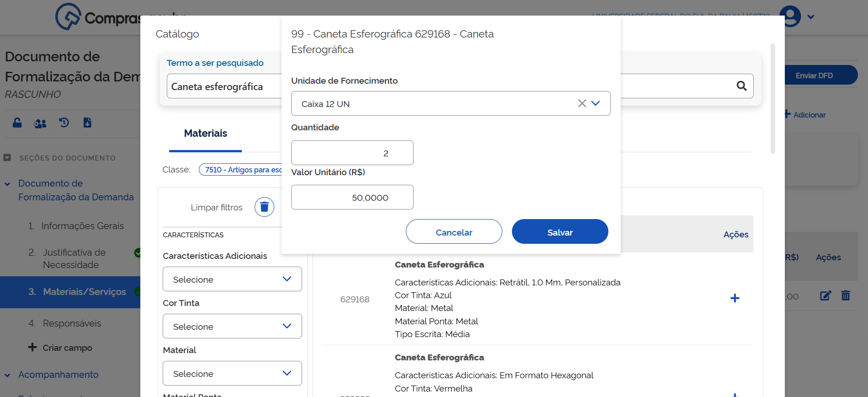
Task: Click the Salvar button
Action: [559, 232]
